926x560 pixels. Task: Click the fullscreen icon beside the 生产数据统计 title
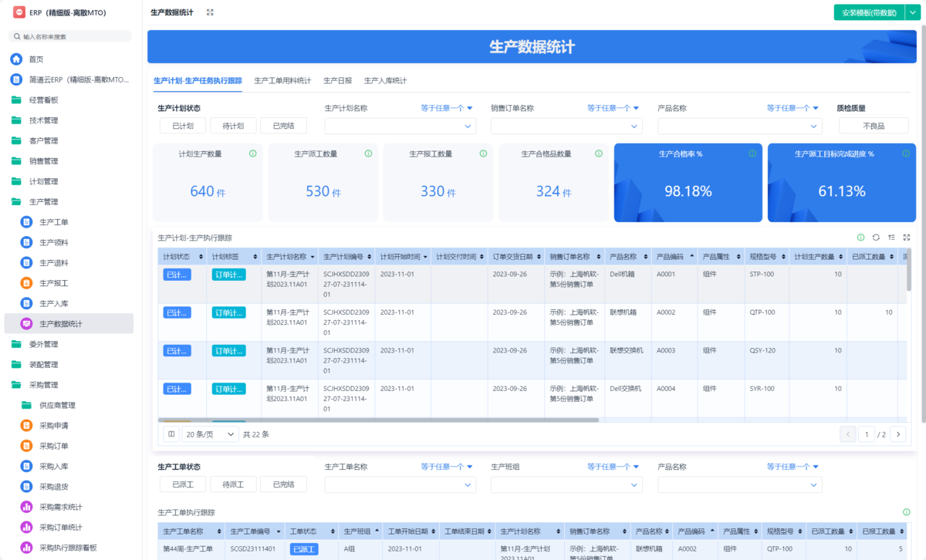(210, 12)
